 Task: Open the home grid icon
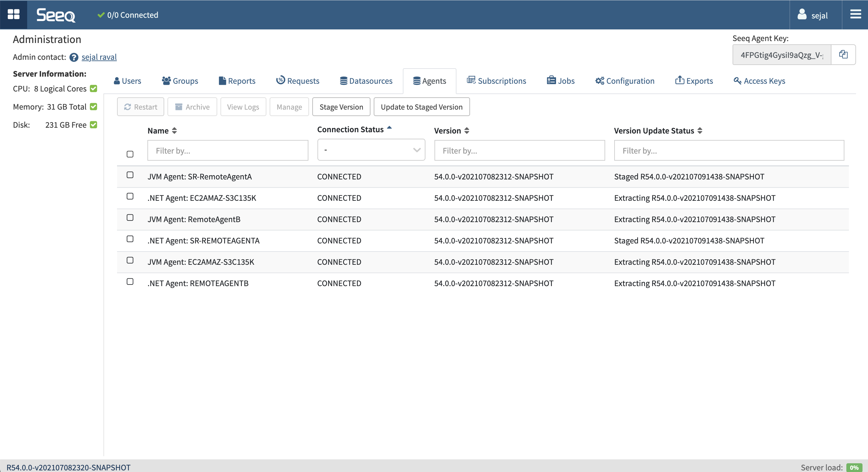[14, 15]
